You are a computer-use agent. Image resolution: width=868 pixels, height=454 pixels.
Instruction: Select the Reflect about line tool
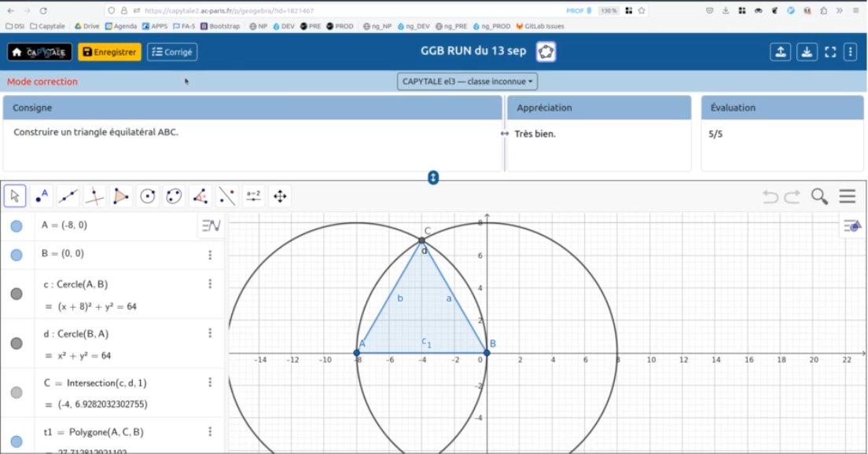point(227,196)
